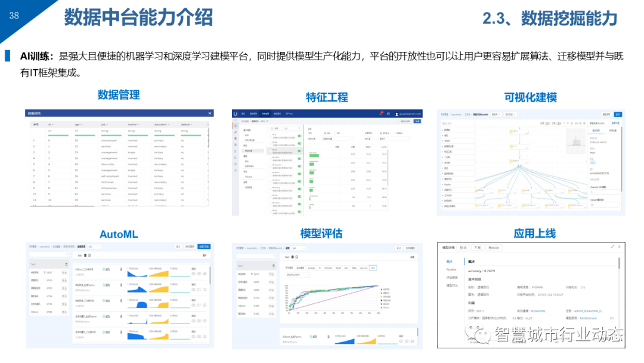
Task: Open the education column header dropdown
Action: pyautogui.click(x=169, y=125)
